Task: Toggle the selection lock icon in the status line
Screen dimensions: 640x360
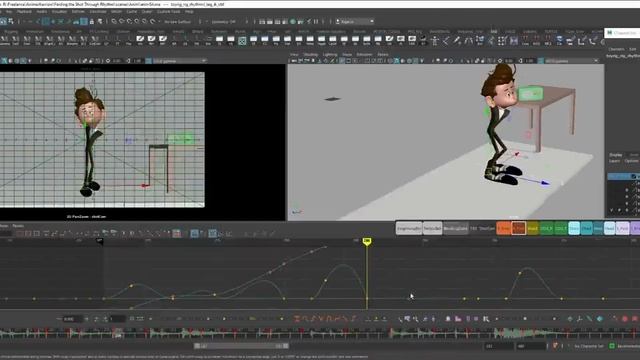Action: click(91, 22)
